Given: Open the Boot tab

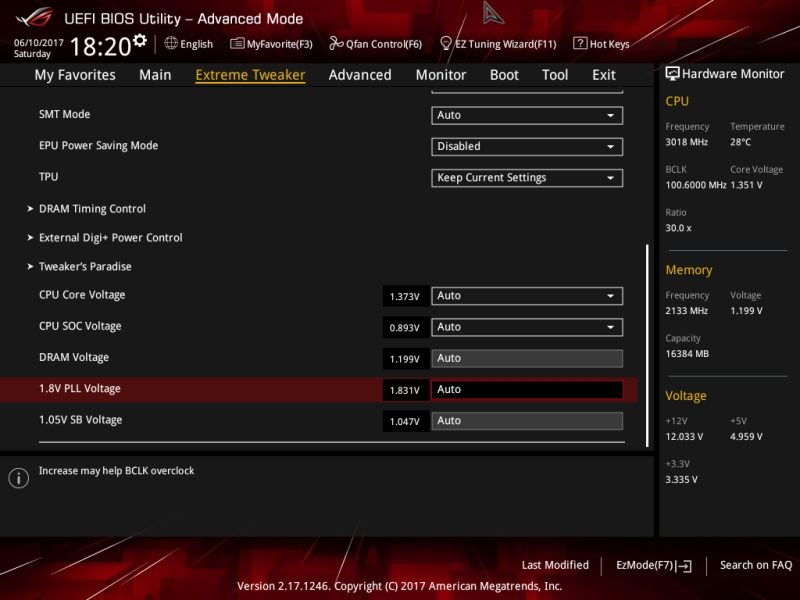Looking at the screenshot, I should click(x=504, y=75).
